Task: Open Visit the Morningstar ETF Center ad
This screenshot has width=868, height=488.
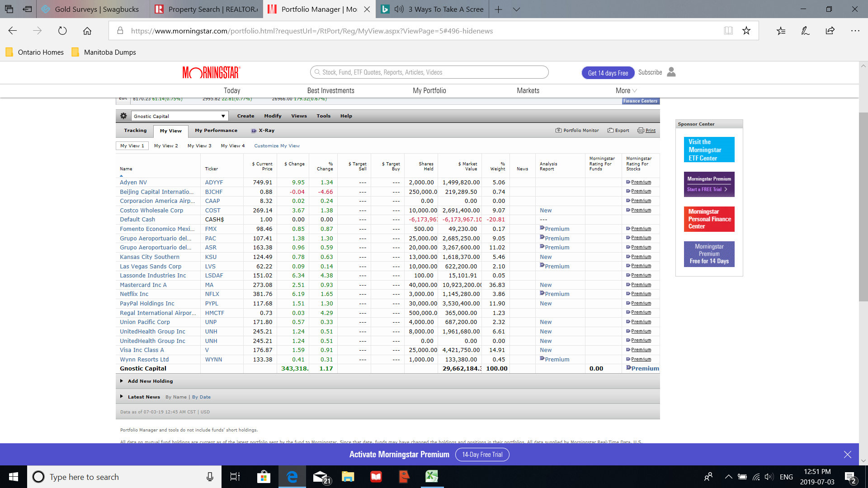Action: (709, 150)
